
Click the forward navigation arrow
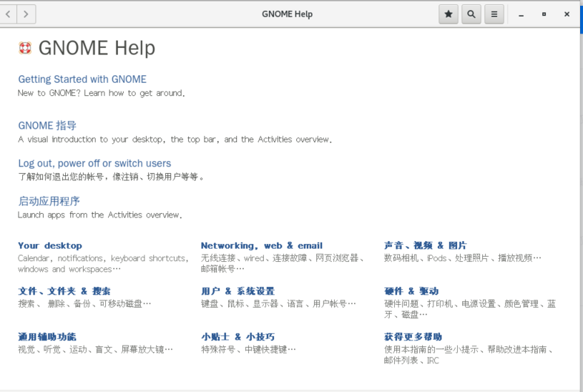point(26,14)
